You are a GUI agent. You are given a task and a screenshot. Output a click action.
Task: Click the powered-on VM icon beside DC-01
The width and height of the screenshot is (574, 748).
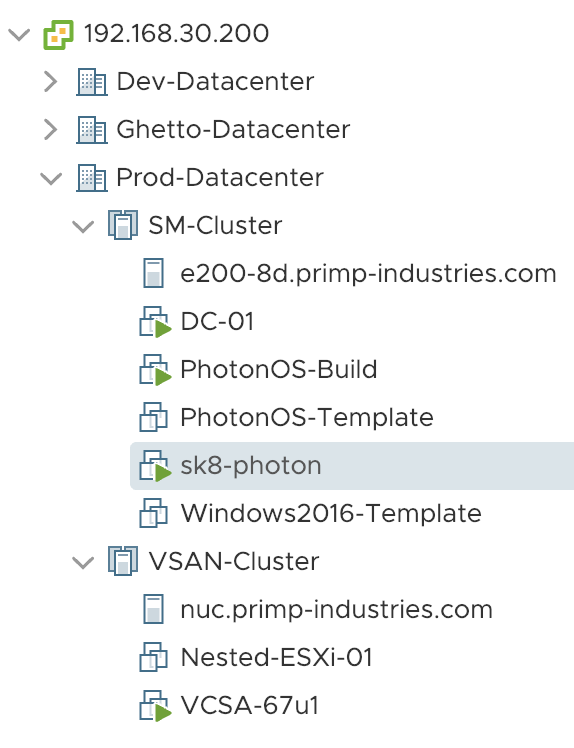point(155,322)
